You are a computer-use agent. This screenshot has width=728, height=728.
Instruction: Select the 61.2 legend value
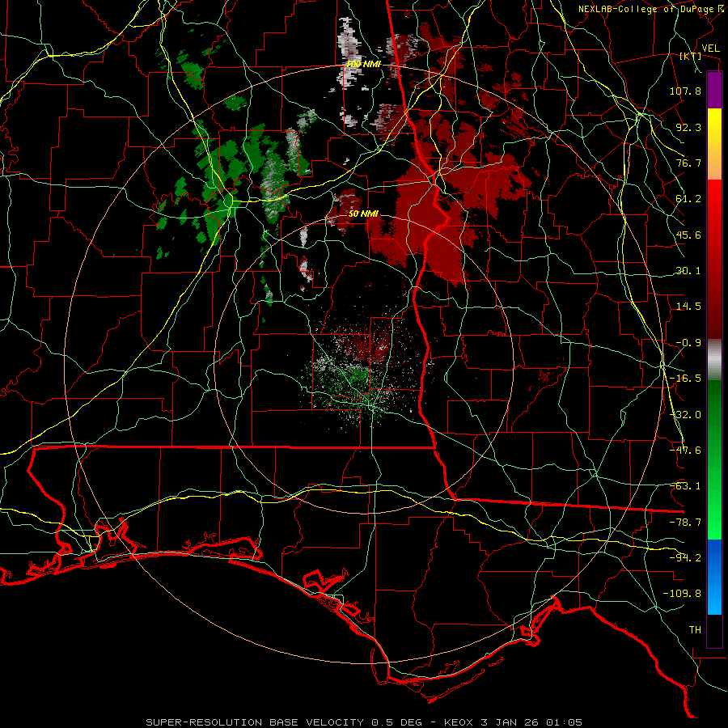pyautogui.click(x=688, y=199)
